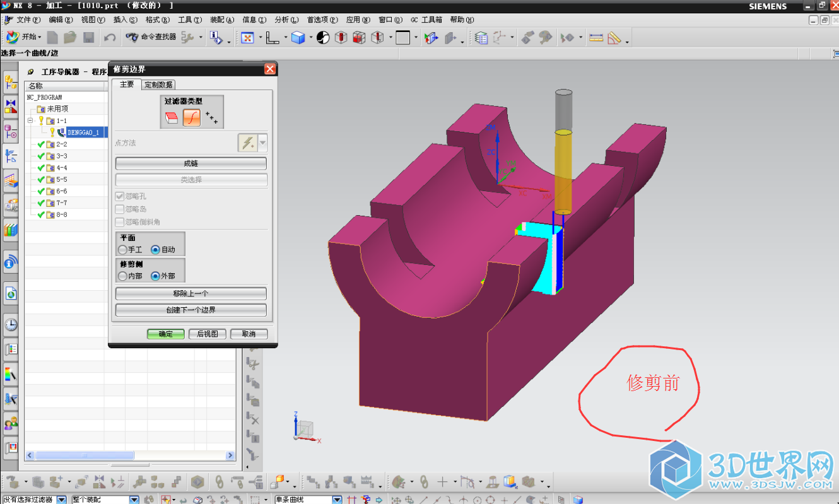Select 手工 plane radio button
Image resolution: width=839 pixels, height=504 pixels.
tap(122, 250)
